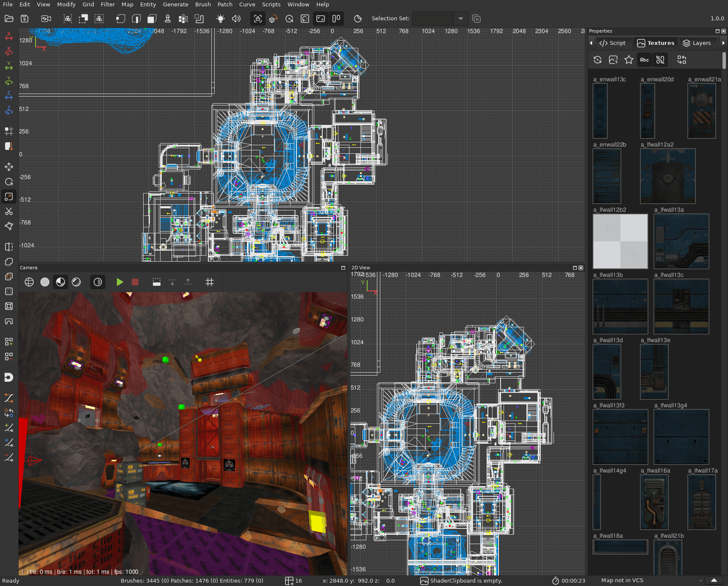Select the a_lfwall12b2 texture thumbnail

tap(620, 241)
